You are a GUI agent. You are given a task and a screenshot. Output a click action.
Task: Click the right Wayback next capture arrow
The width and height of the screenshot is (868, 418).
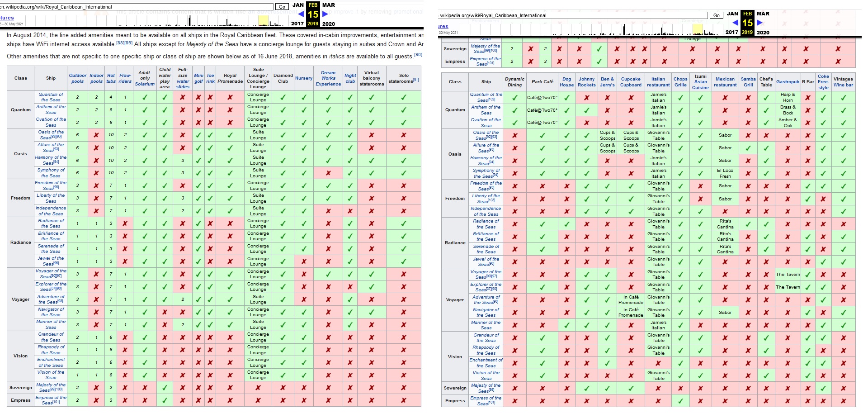pyautogui.click(x=759, y=23)
